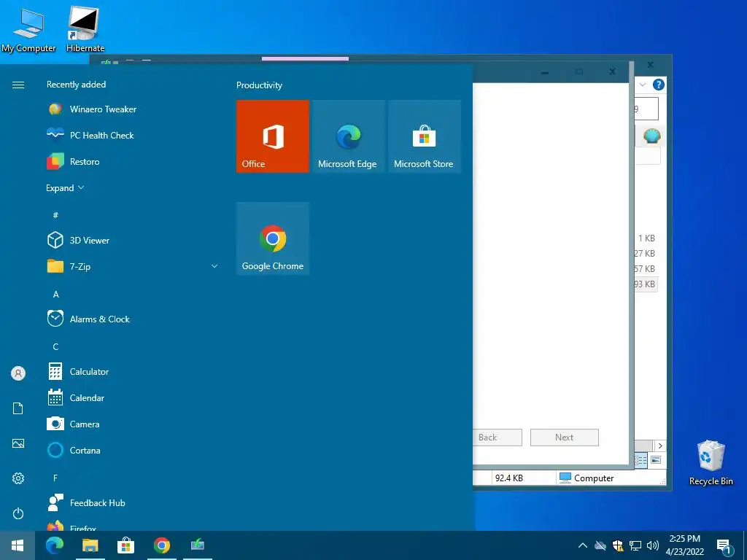Click the letter F section header
The width and height of the screenshot is (747, 560).
55,477
